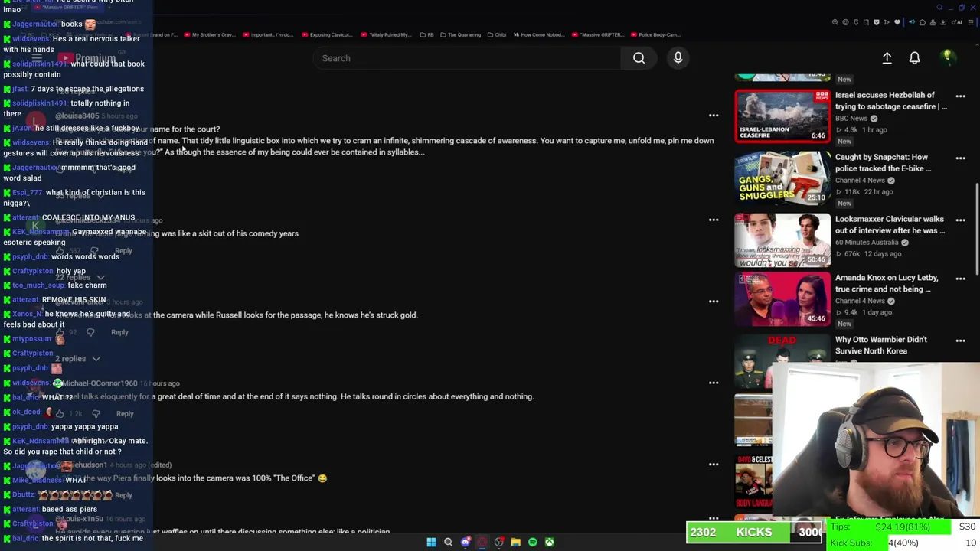Open the YouTube upload/create icon
This screenshot has height=551, width=980.
pyautogui.click(x=887, y=58)
